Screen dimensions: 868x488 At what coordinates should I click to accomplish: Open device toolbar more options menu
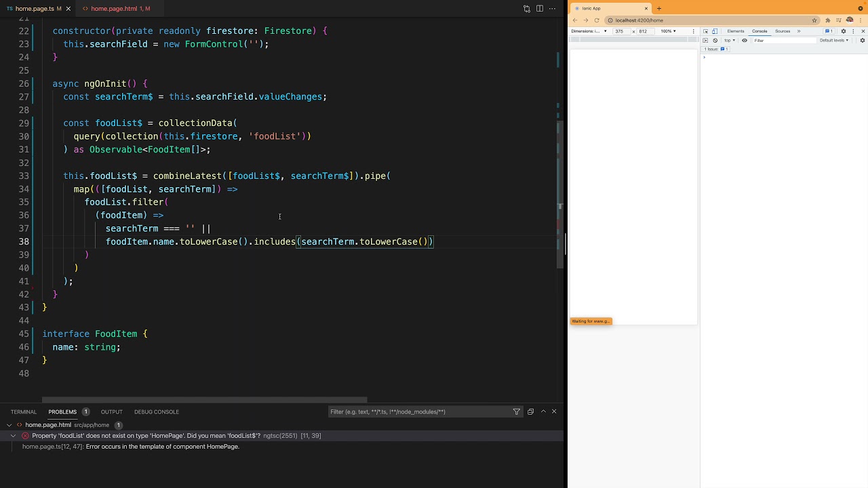(693, 31)
